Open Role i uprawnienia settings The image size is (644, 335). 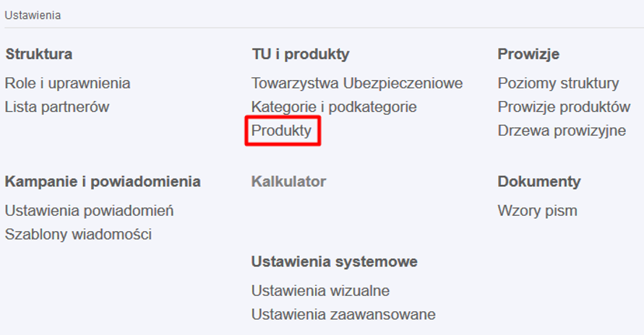pos(67,83)
